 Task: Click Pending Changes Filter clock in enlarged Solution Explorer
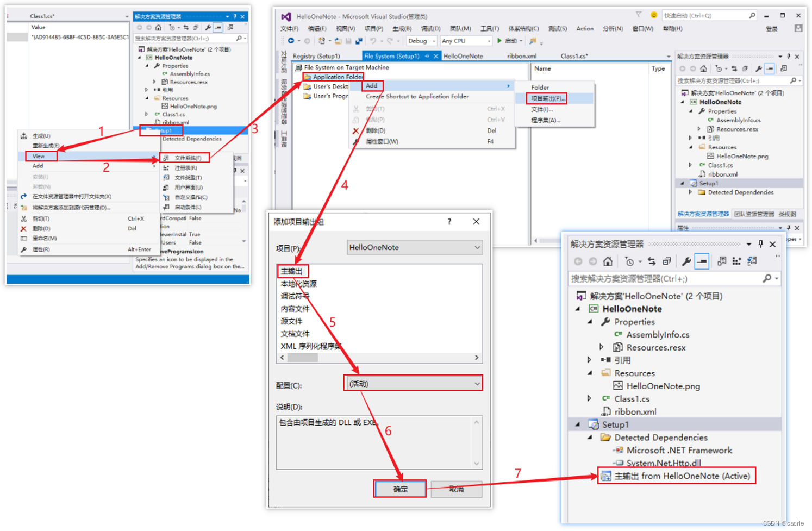[629, 261]
